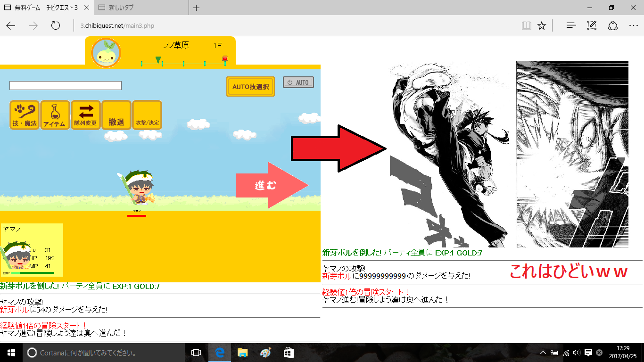Click the 進む advance arrow
The height and width of the screenshot is (362, 644).
click(x=272, y=185)
